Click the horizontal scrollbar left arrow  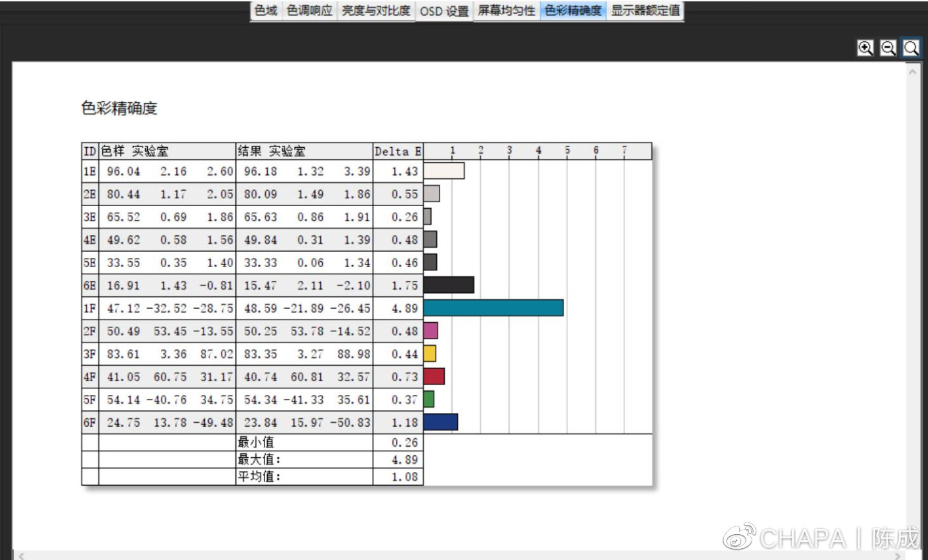(x=21, y=555)
